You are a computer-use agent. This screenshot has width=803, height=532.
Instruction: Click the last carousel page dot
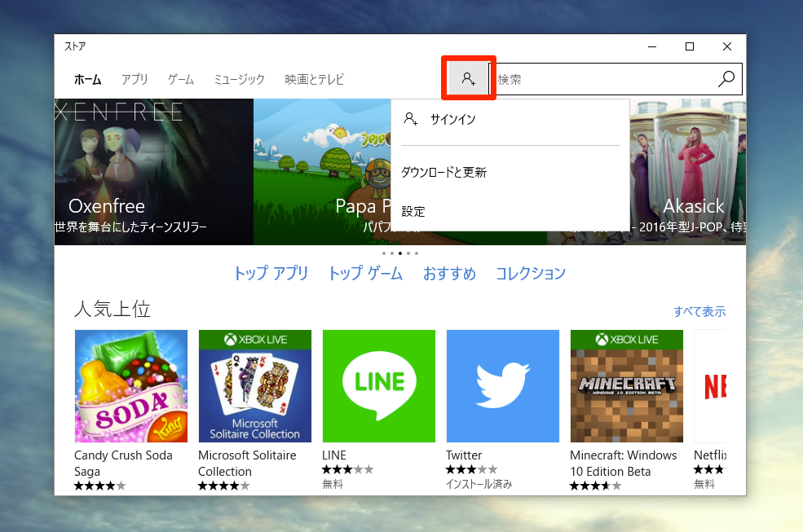pyautogui.click(x=417, y=253)
